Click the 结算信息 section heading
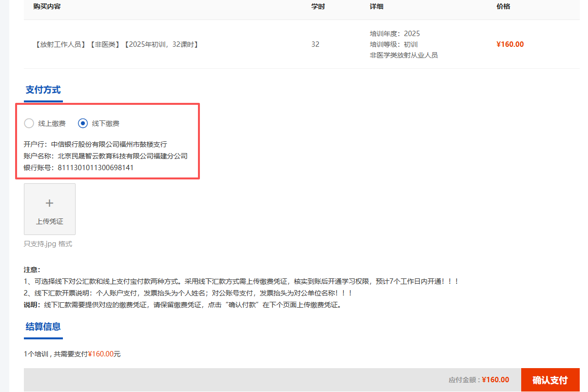The image size is (588, 392). 43,327
